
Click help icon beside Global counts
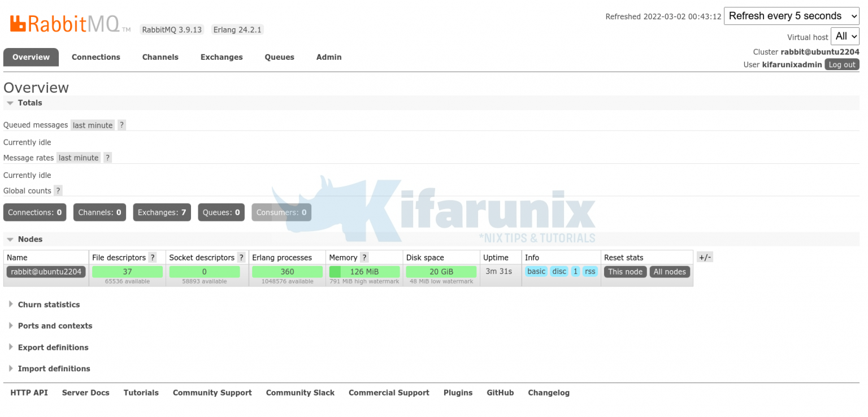click(58, 191)
